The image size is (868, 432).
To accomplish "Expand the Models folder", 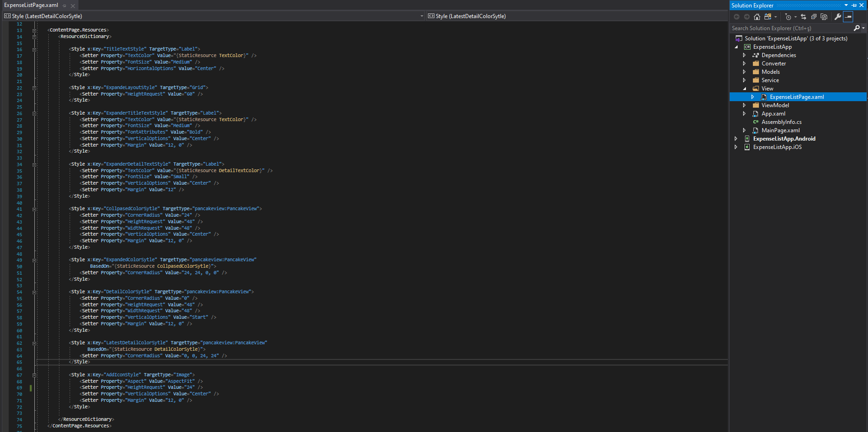I will [x=745, y=72].
